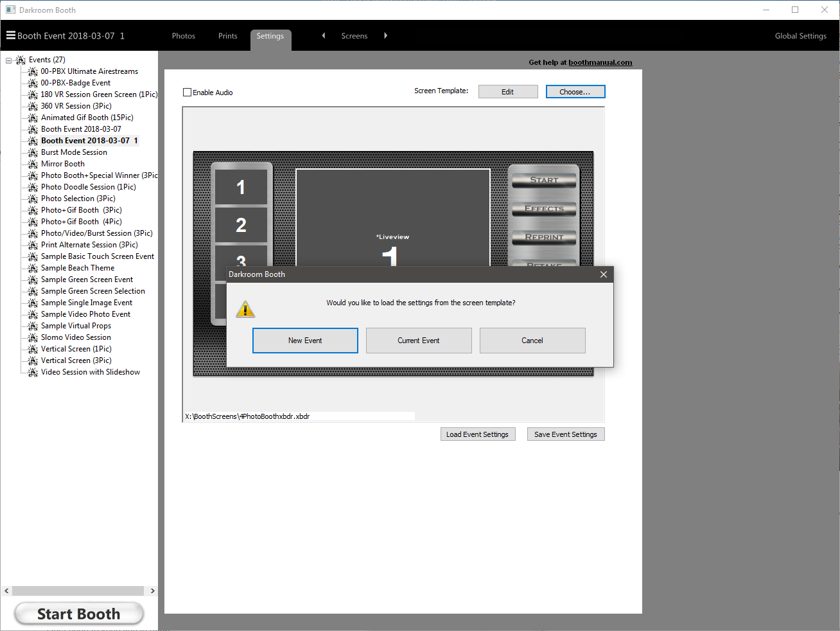The image size is (840, 631).
Task: Open Global Settings
Action: (801, 36)
